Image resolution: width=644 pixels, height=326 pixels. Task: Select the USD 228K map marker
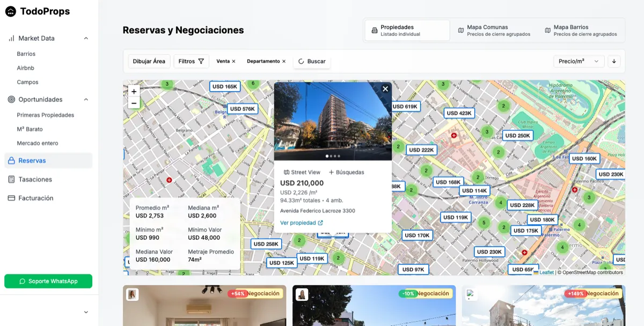point(522,205)
